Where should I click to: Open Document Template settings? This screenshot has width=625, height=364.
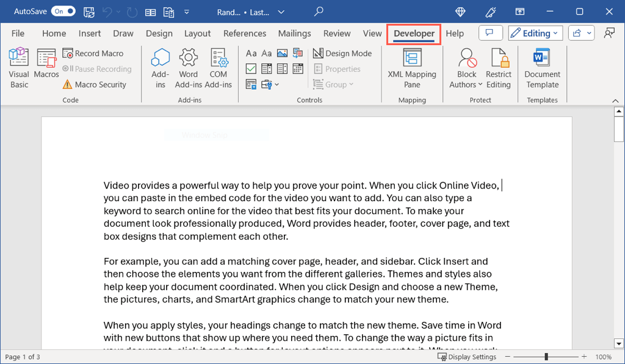coord(542,68)
